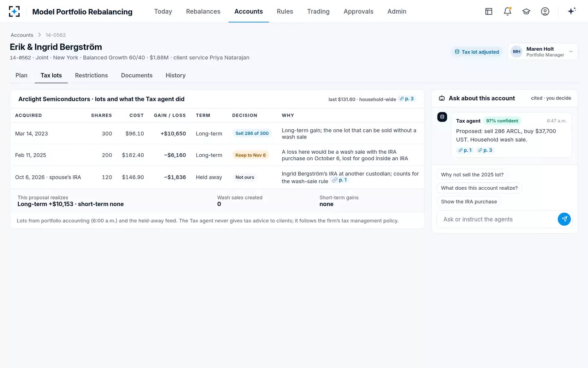Open the graduation cap learning icon
The image size is (588, 368).
tap(526, 11)
